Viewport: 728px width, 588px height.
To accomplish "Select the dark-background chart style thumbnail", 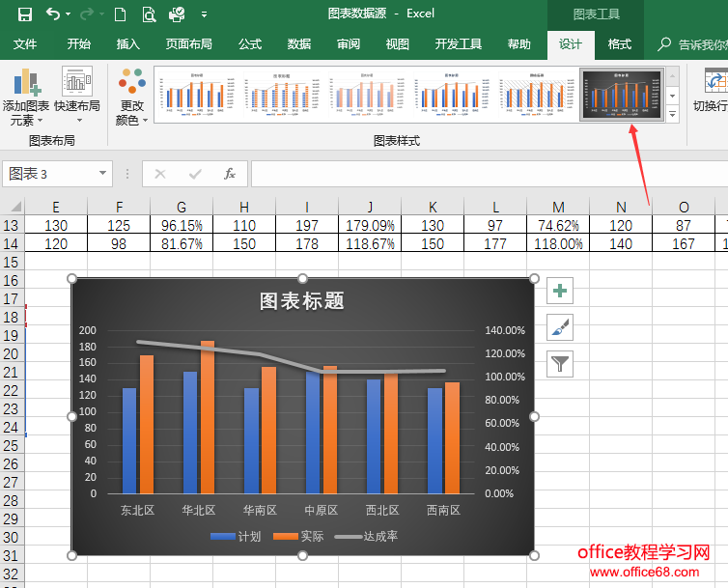I will (x=622, y=95).
